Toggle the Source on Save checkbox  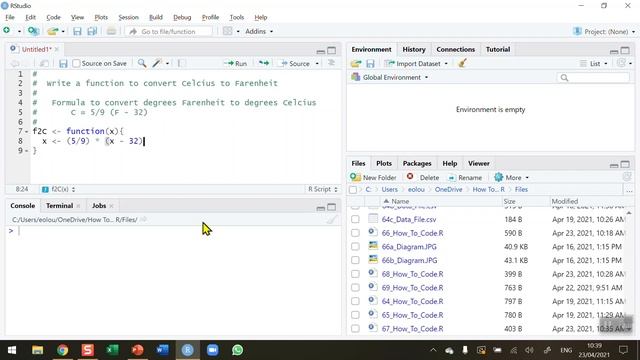76,64
